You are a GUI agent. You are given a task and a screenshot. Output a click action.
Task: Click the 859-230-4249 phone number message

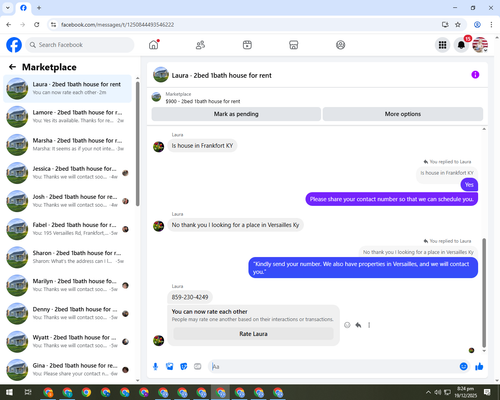tap(190, 297)
